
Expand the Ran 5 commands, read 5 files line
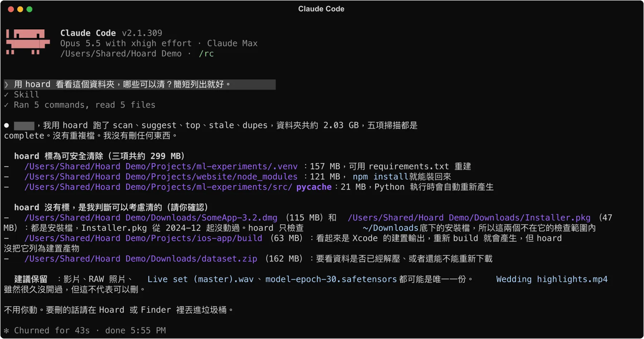[x=84, y=105]
